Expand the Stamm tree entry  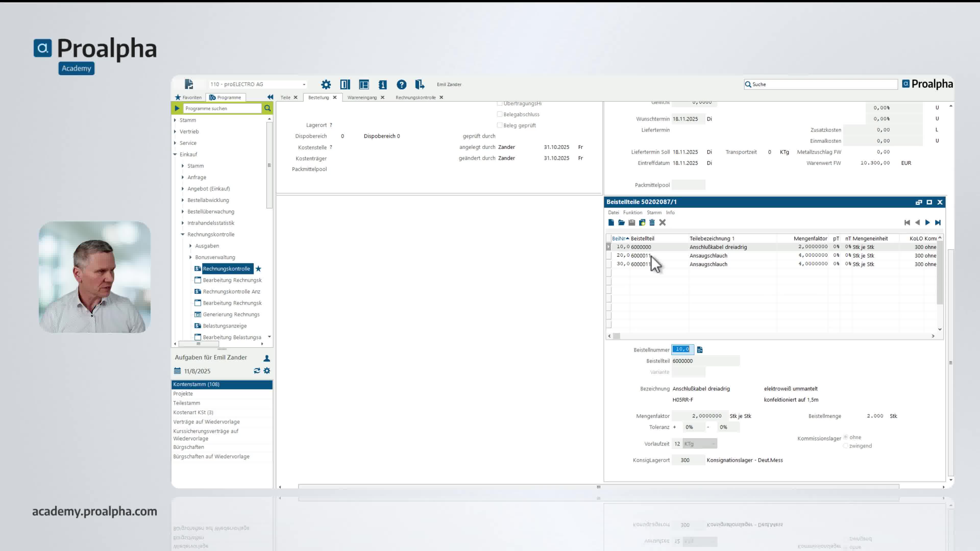point(175,120)
